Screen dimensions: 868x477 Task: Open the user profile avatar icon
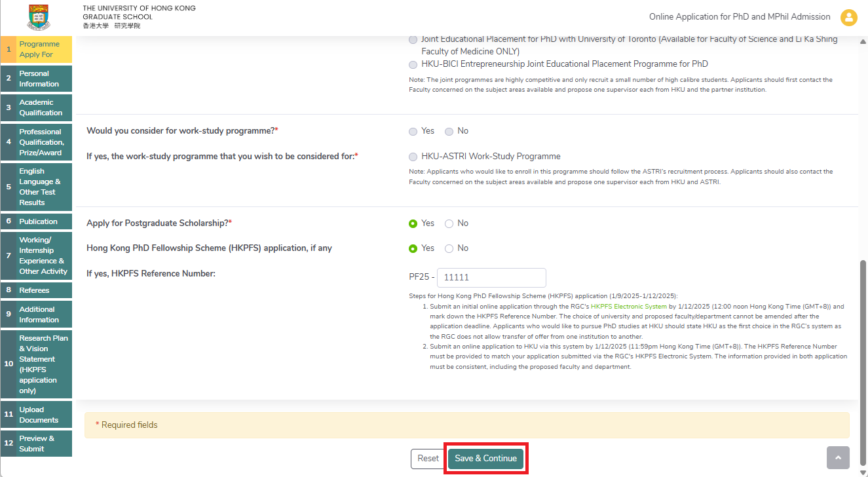pyautogui.click(x=848, y=17)
